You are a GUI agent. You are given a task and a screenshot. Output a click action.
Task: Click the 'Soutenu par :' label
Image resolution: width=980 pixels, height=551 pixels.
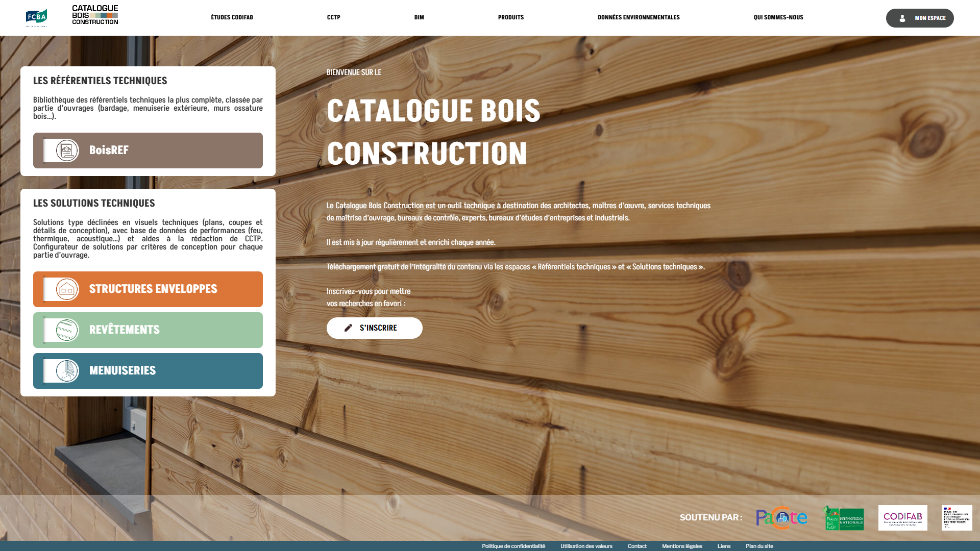tap(711, 517)
